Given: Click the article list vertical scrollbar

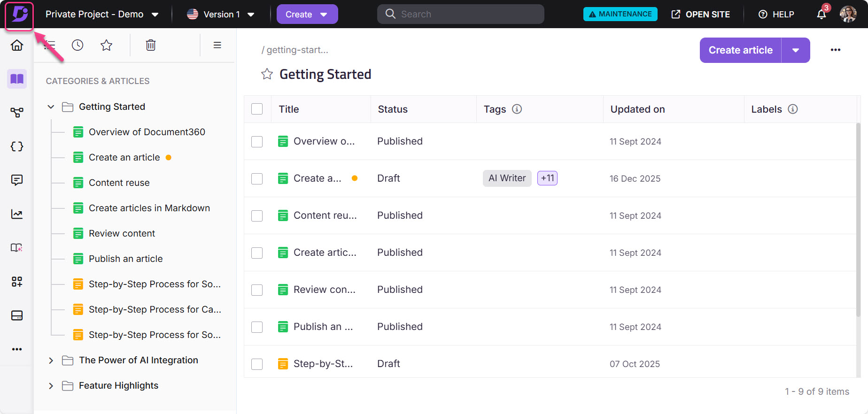Looking at the screenshot, I should click(x=858, y=219).
